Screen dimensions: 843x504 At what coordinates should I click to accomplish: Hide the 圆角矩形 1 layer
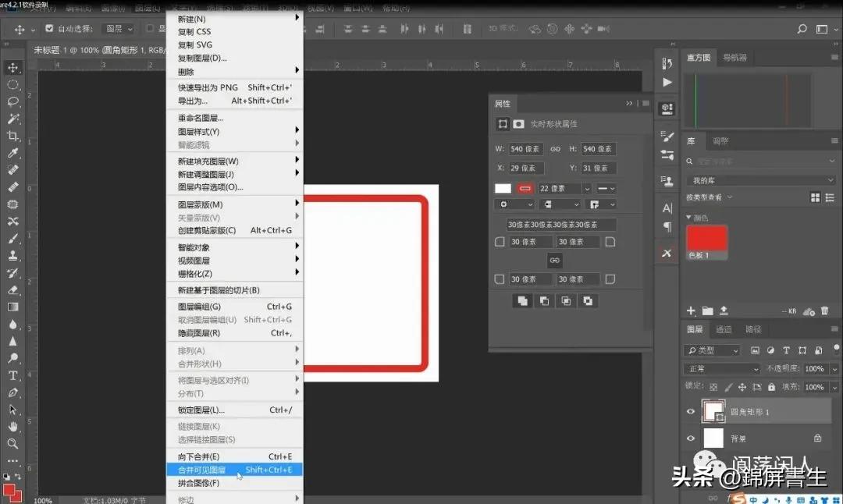click(x=691, y=410)
